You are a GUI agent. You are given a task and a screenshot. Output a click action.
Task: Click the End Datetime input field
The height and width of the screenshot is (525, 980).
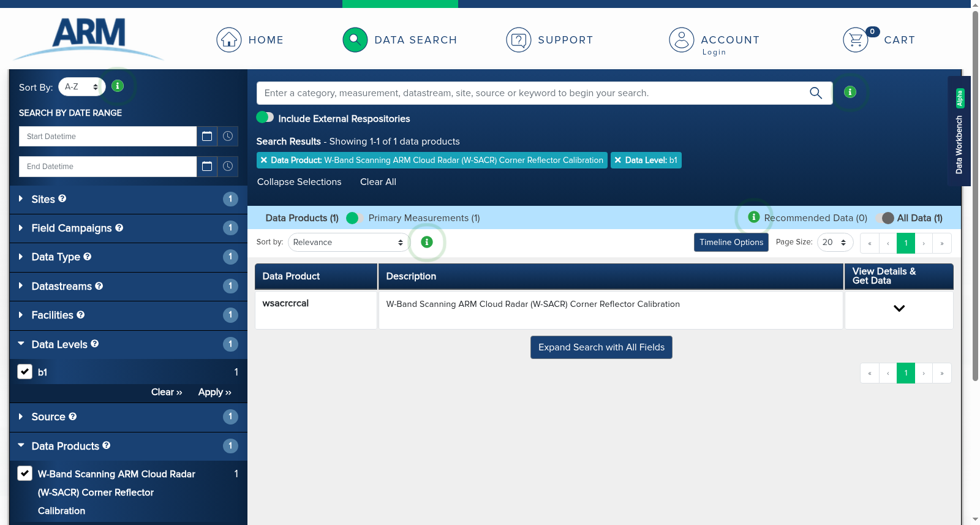click(x=108, y=166)
